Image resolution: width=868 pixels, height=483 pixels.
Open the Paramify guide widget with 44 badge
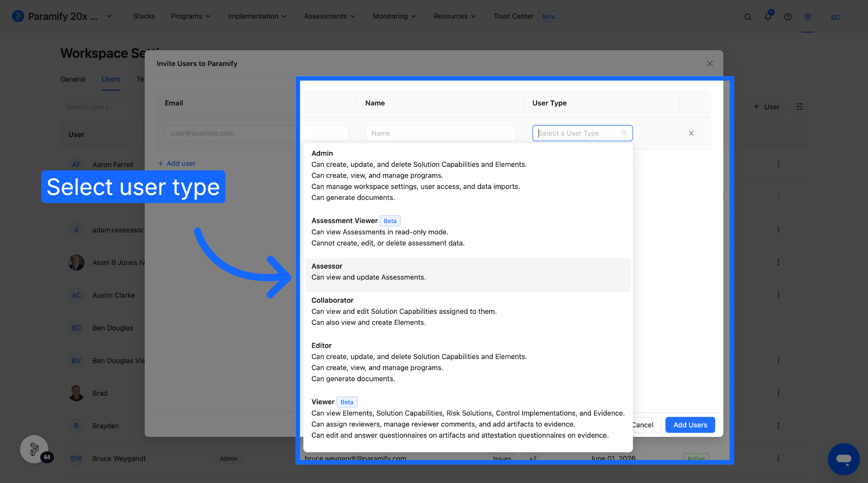(34, 449)
